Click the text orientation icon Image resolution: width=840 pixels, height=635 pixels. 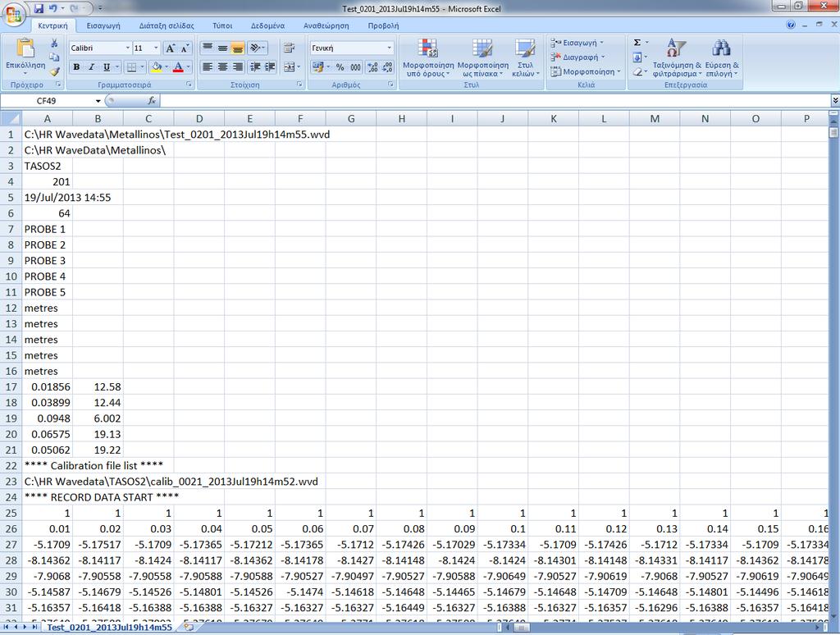pos(257,48)
